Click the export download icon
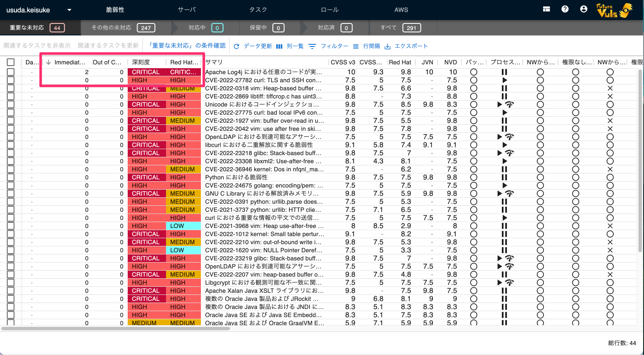Image resolution: width=644 pixels, height=355 pixels. click(387, 46)
